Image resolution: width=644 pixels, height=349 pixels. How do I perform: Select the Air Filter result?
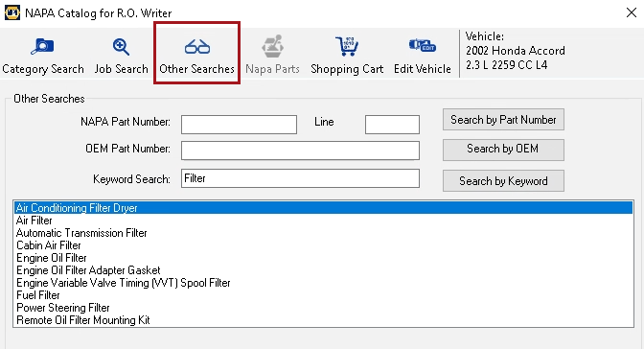tap(323, 221)
